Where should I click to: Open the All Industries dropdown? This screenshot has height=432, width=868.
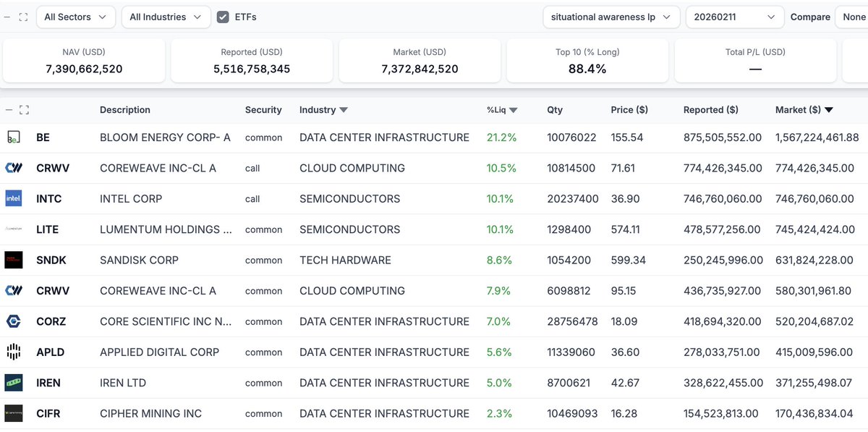point(166,17)
